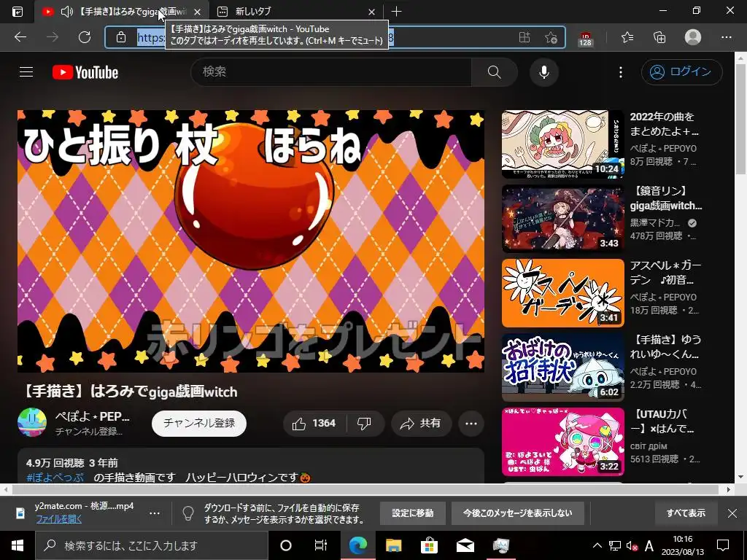Viewport: 747px width, 560px height.
Task: Open the tab actions icon at the window's top left
Action: pos(18,12)
